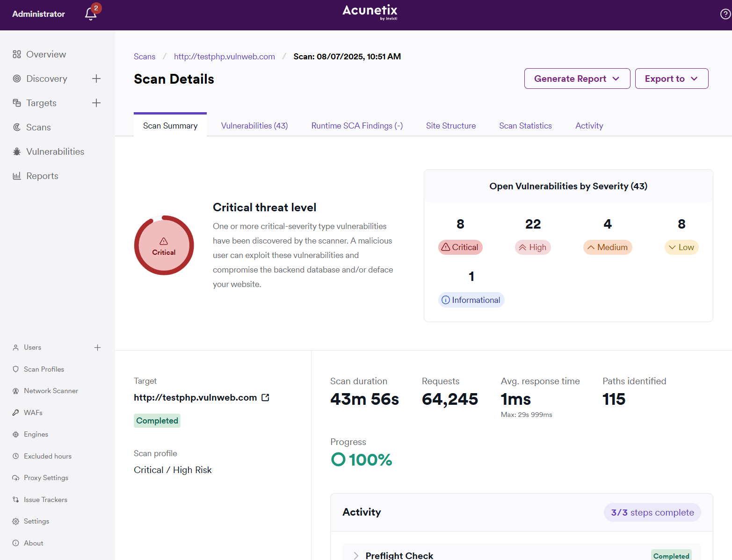Switch to the Vulnerabilities (43) tab

tap(254, 126)
